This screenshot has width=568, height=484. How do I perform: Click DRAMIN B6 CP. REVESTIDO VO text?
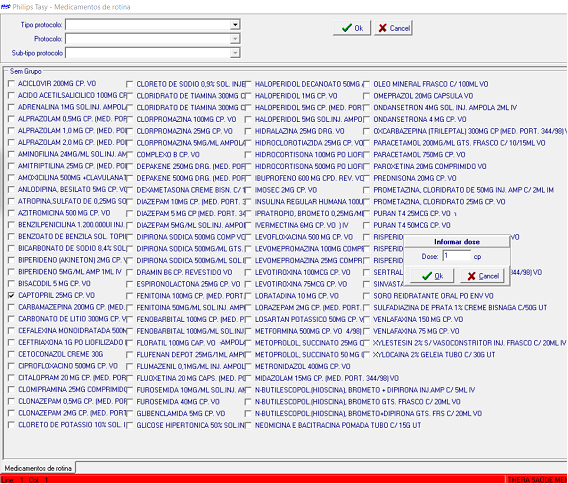(184, 272)
